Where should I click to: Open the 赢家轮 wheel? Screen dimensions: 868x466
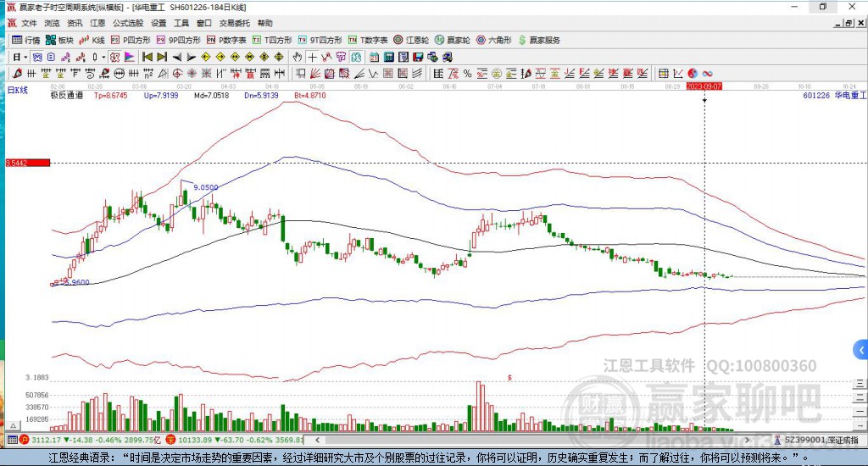453,40
